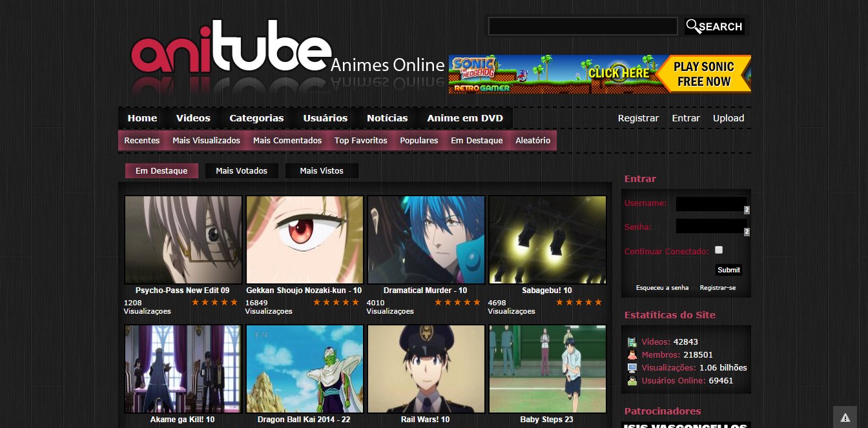
Task: Click the magnifying glass search icon
Action: point(694,26)
